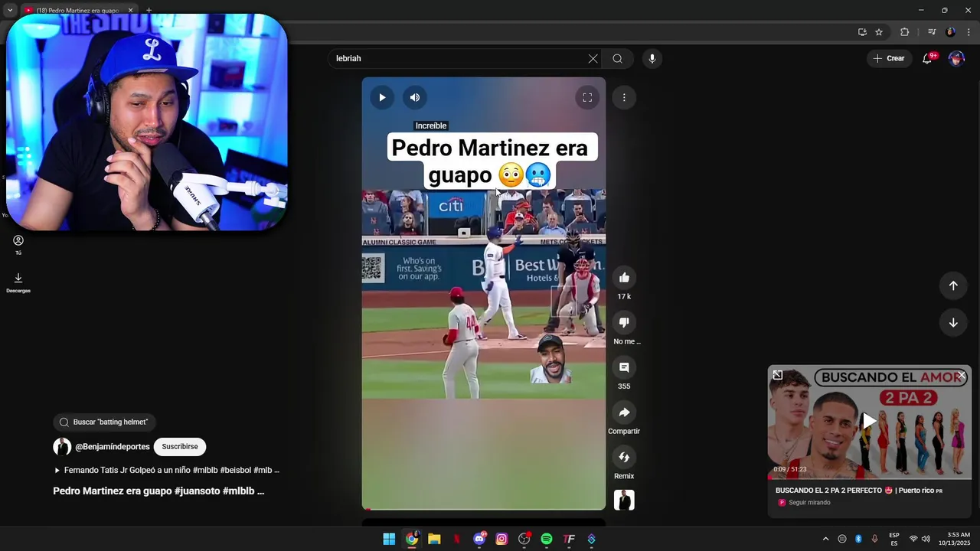The width and height of the screenshot is (980, 551).
Task: Close the miniplayer video
Action: coord(962,375)
